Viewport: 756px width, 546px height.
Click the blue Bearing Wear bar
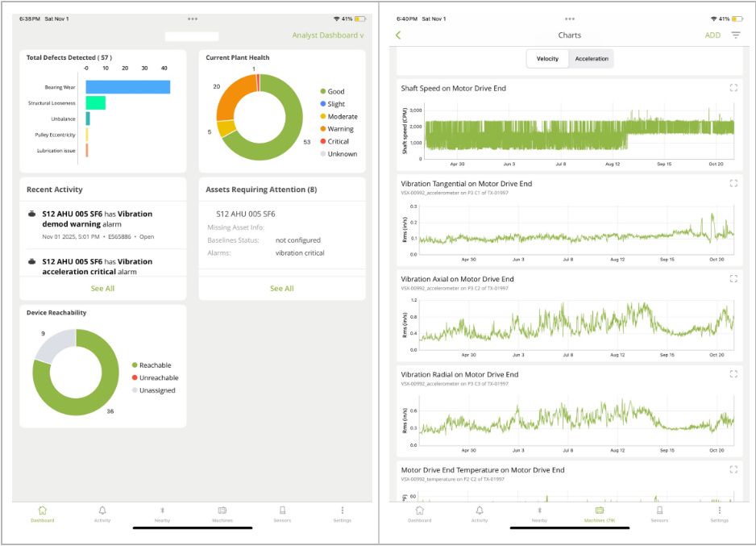point(127,87)
